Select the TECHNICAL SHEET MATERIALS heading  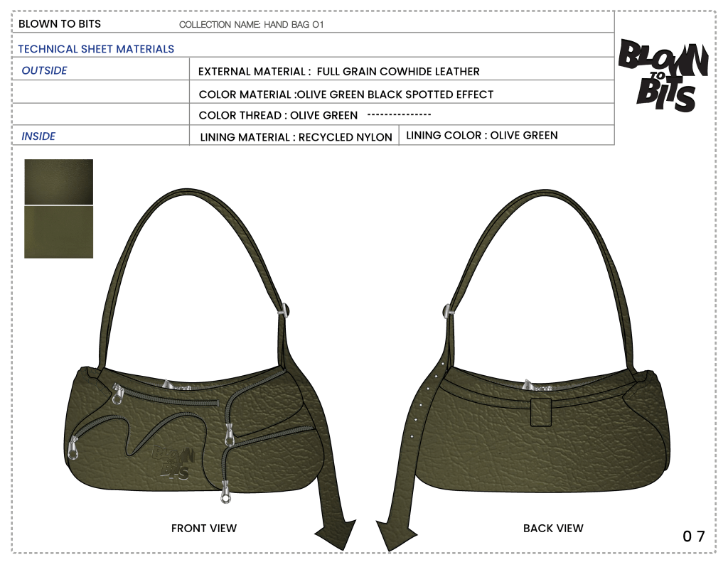[96, 49]
